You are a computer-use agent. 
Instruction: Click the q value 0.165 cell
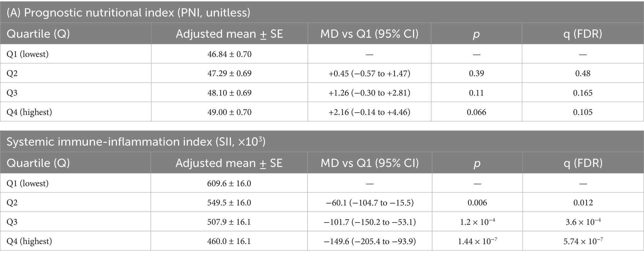583,93
